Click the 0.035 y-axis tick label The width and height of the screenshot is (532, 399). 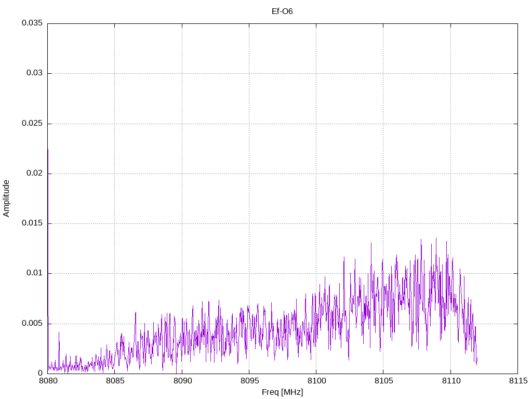click(32, 23)
